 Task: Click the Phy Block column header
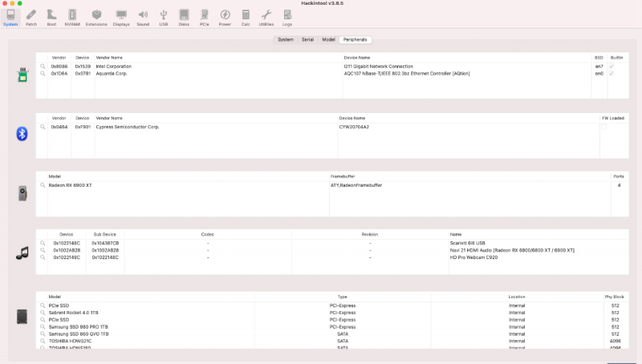point(615,297)
